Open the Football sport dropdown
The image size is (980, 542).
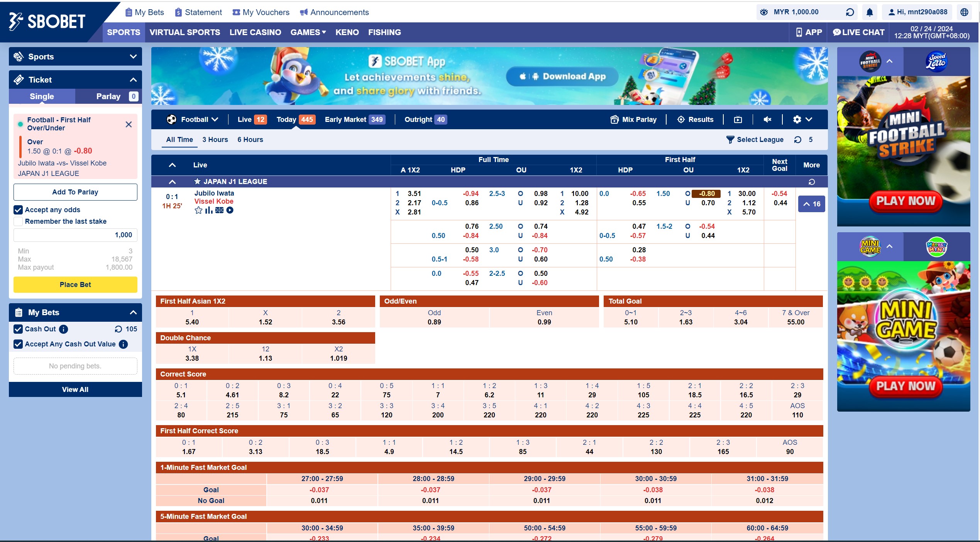[193, 120]
